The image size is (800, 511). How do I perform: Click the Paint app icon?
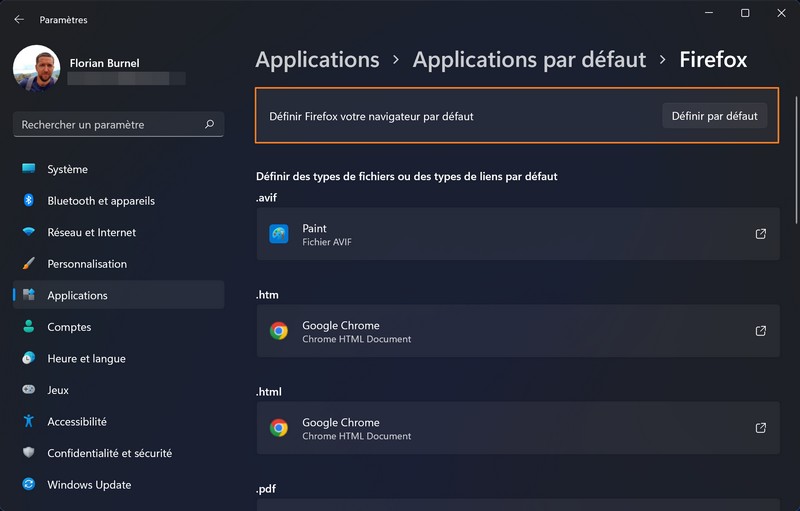279,234
